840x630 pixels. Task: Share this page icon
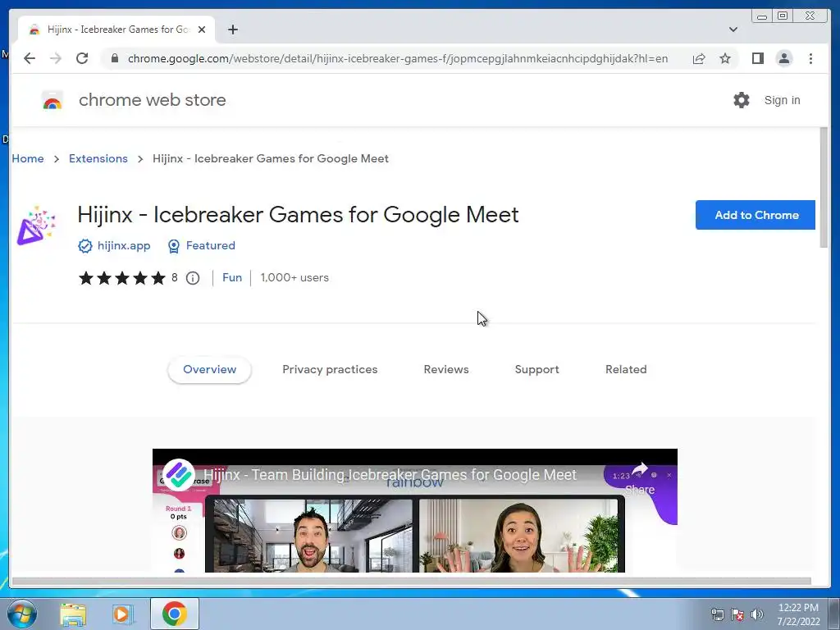[x=699, y=58]
